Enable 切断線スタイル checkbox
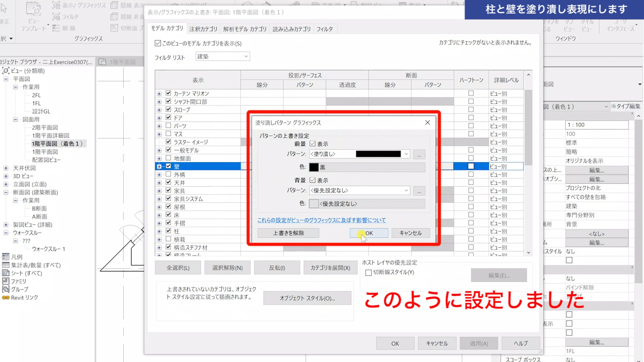The image size is (644, 362). point(368,273)
